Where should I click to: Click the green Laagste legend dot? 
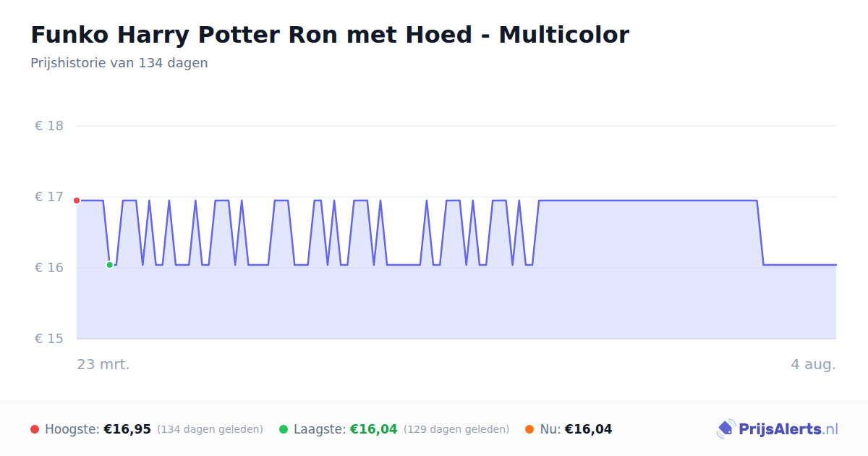point(284,429)
